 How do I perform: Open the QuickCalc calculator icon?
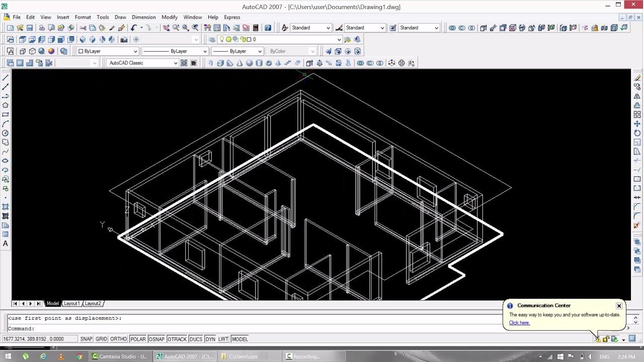click(x=256, y=28)
